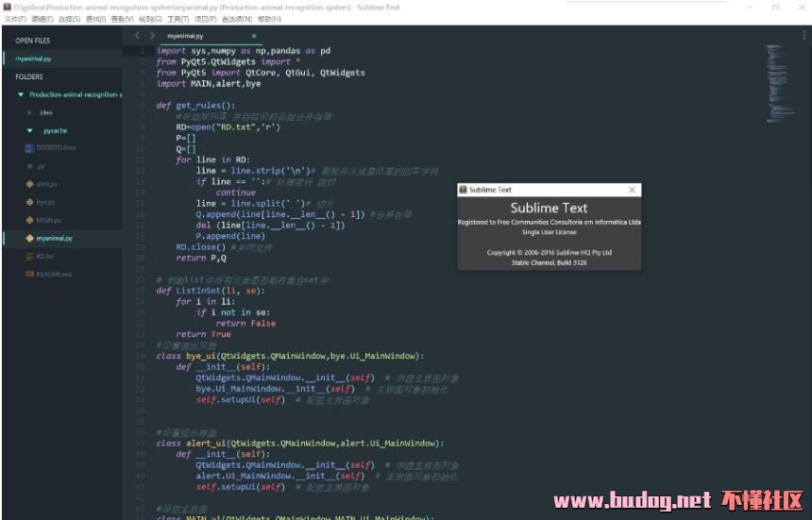The width and height of the screenshot is (812, 520).
Task: Click the 'Single User License' text in the dialog
Action: (549, 232)
